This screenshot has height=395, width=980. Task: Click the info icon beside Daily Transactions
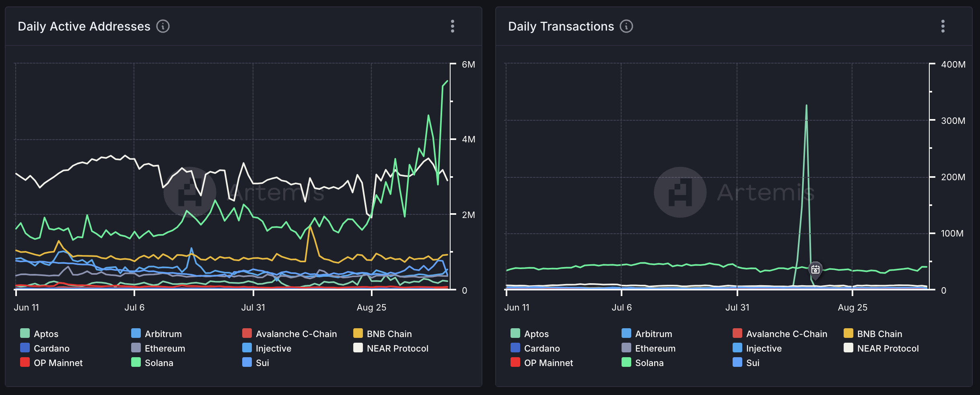626,27
